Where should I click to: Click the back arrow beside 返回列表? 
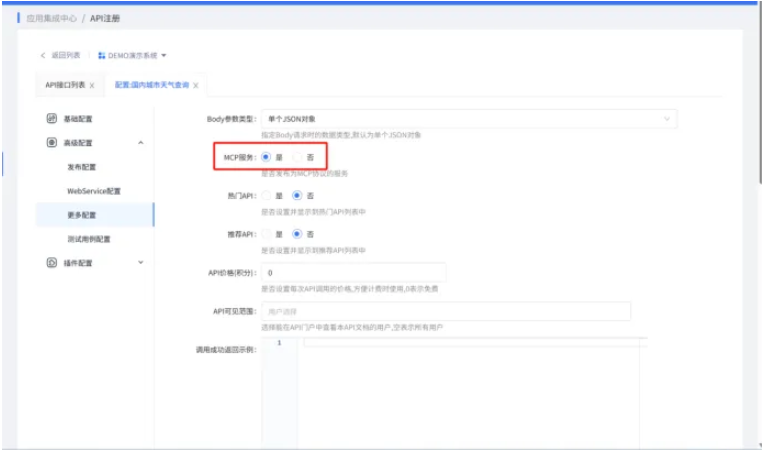tap(43, 55)
